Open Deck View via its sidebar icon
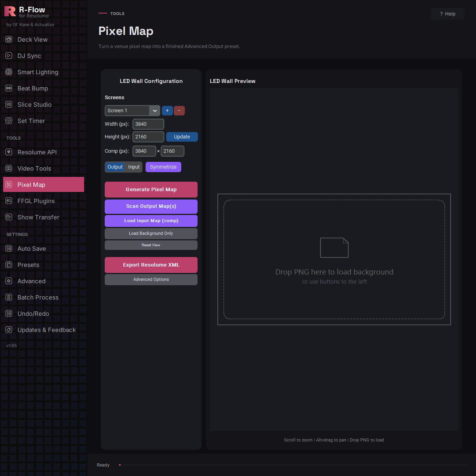 (9, 39)
